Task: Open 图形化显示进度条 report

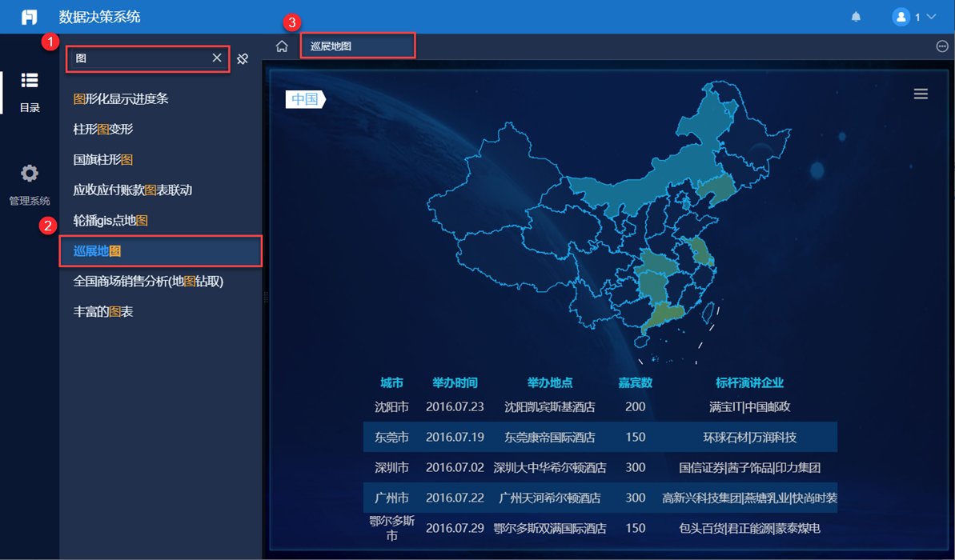Action: coord(121,98)
